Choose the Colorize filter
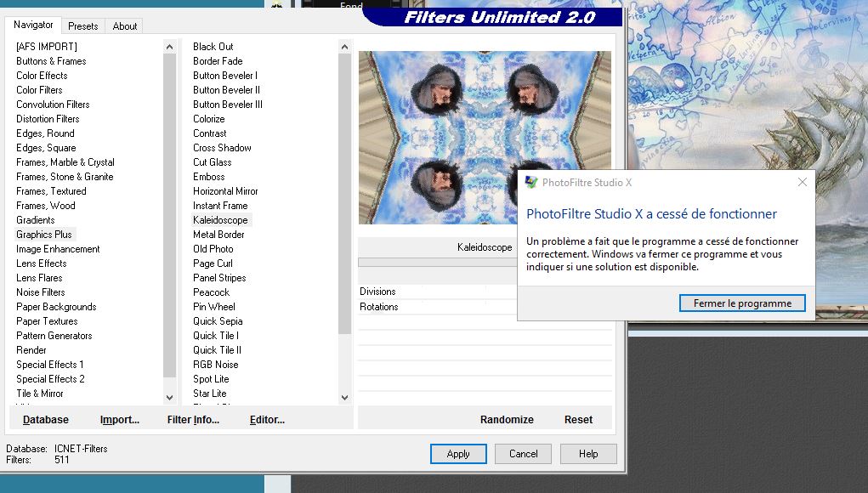868x493 pixels. (208, 118)
